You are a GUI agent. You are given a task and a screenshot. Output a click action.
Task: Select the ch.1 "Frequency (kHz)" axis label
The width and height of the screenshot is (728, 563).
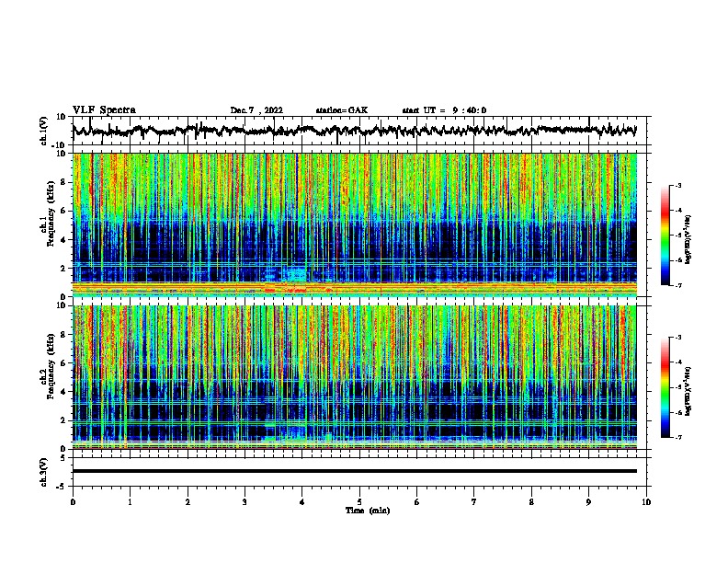click(51, 215)
